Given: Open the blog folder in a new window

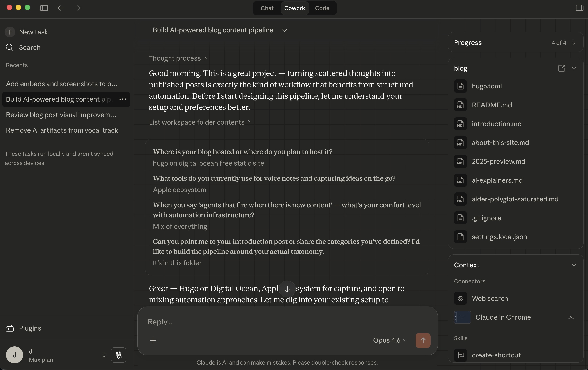Looking at the screenshot, I should tap(562, 68).
